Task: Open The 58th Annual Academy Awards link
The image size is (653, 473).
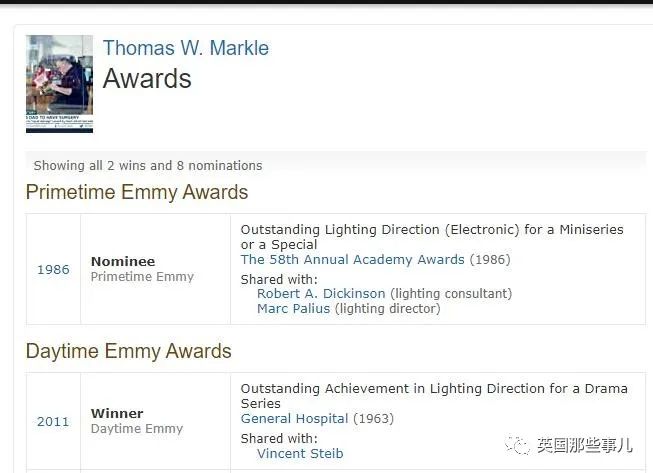Action: pos(352,259)
